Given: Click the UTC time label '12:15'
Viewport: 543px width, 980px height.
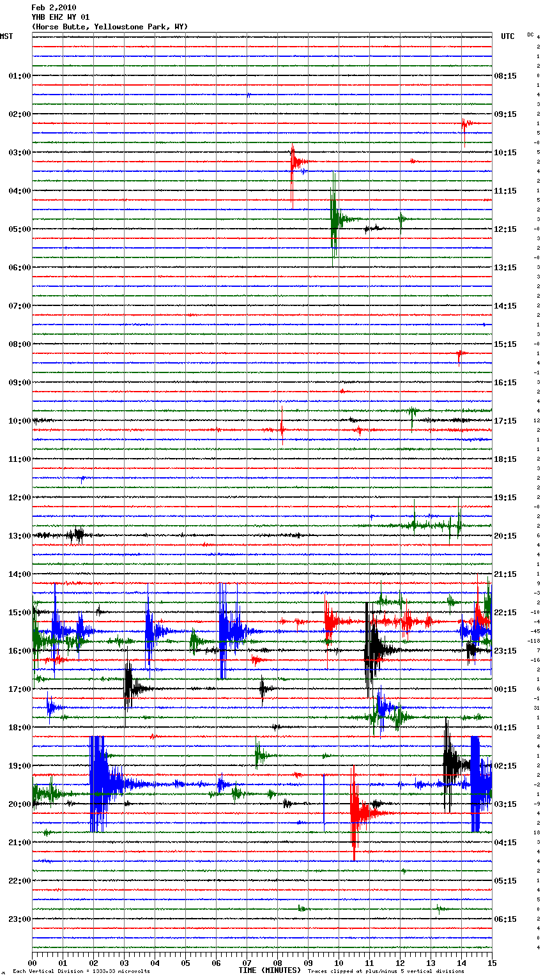Looking at the screenshot, I should 505,229.
